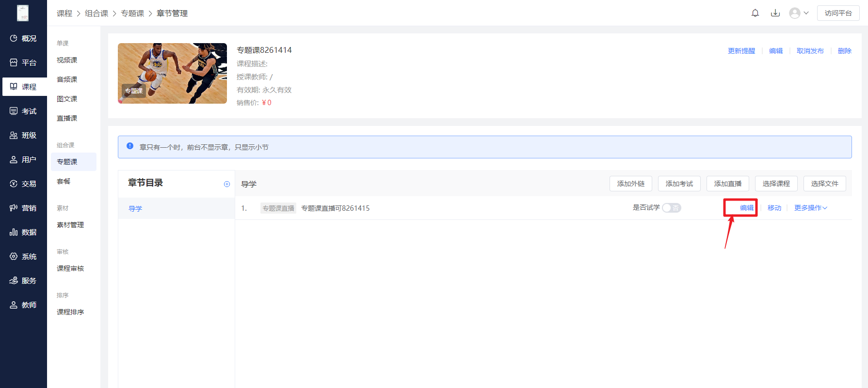Open 概况 in the sidebar
Image resolution: width=868 pixels, height=388 pixels.
click(x=23, y=38)
